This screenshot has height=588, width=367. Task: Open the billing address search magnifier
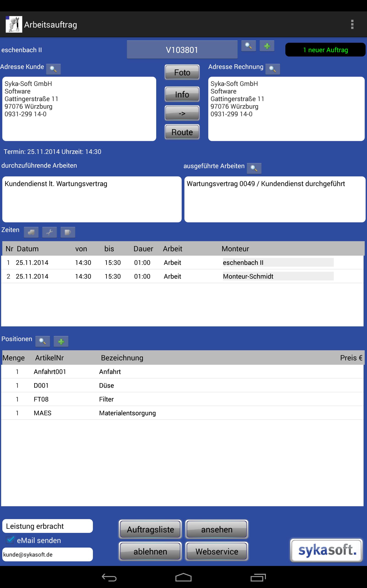(x=273, y=69)
